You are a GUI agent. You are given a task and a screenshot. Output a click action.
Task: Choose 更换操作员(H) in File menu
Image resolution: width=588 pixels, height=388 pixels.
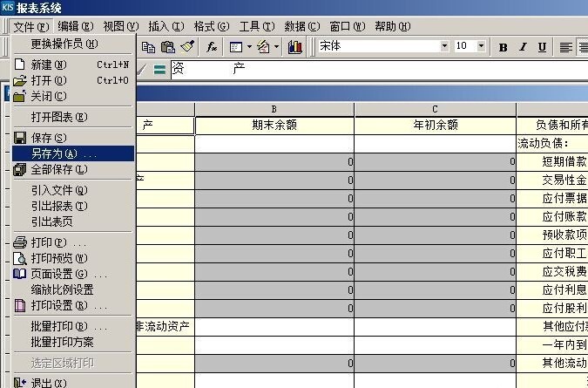click(x=73, y=44)
